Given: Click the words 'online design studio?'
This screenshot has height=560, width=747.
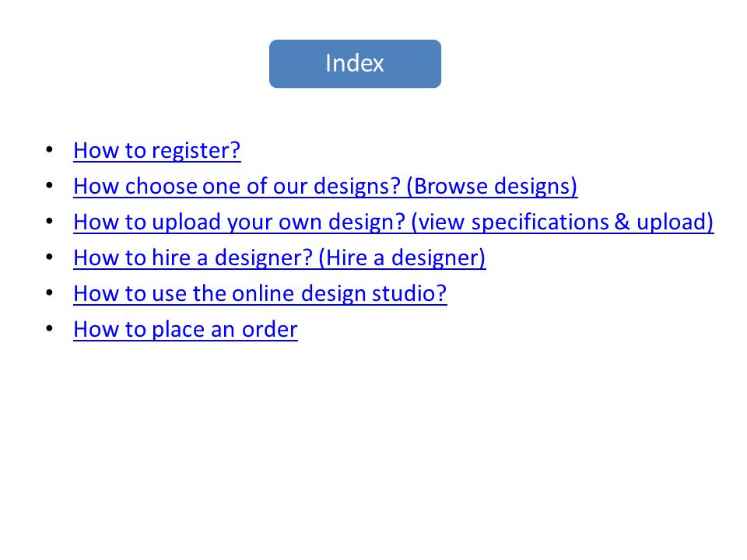Looking at the screenshot, I should (339, 293).
